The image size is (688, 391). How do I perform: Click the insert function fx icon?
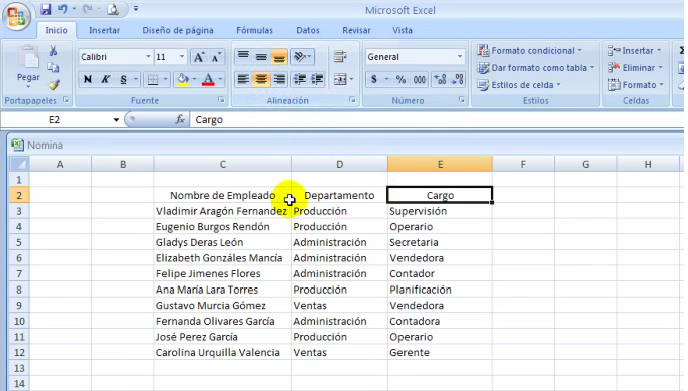coord(180,119)
